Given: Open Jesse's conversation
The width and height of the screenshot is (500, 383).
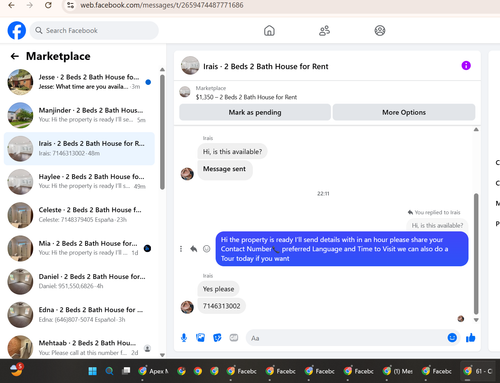Looking at the screenshot, I should [79, 82].
